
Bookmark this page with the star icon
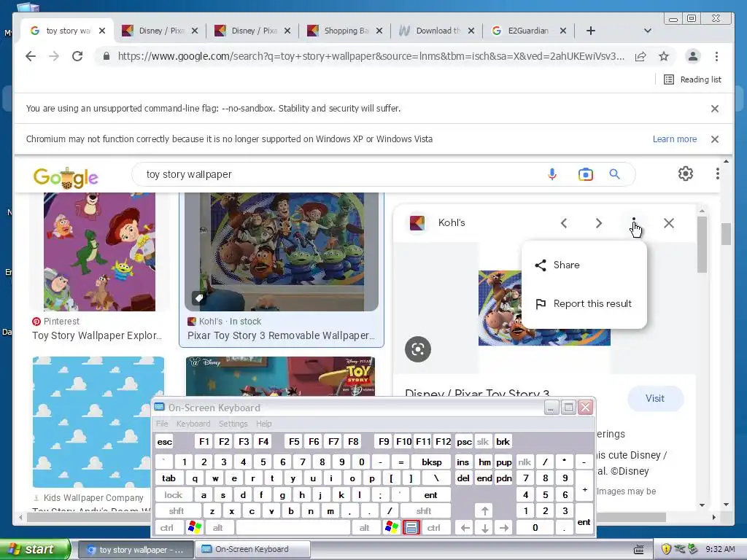pos(664,56)
